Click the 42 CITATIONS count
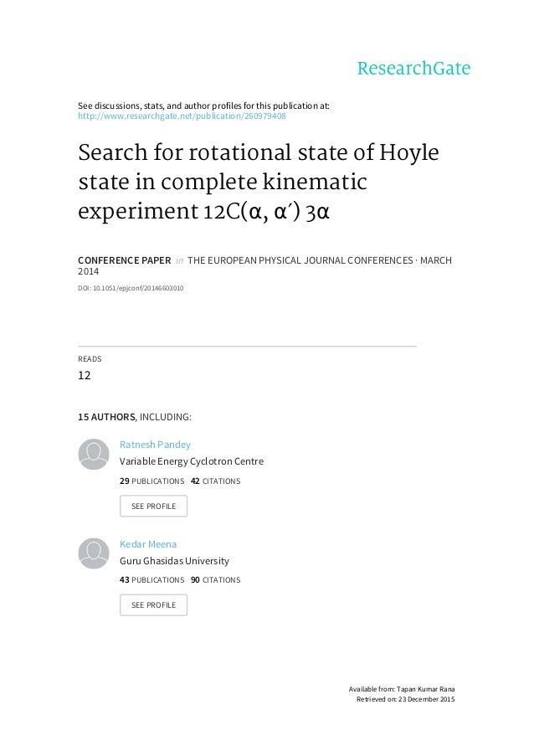Viewport: 534px width, 756px height. pyautogui.click(x=215, y=481)
